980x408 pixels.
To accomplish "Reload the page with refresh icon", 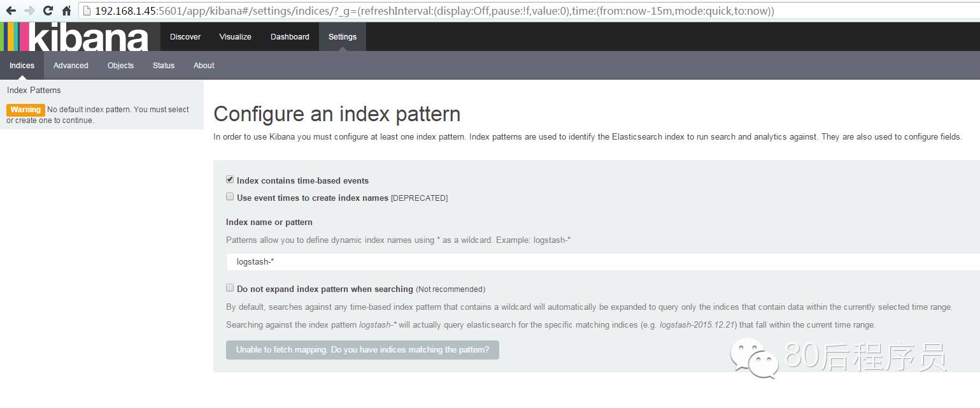I will click(x=48, y=11).
